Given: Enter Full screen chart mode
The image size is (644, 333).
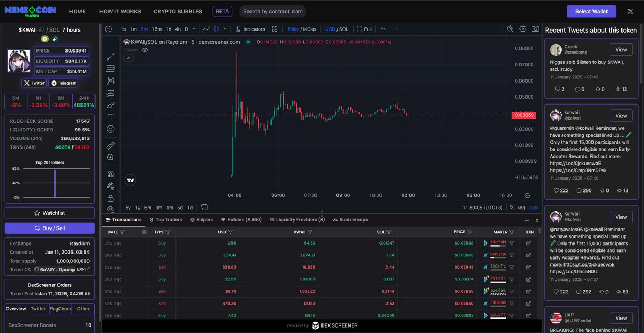Looking at the screenshot, I should point(364,29).
